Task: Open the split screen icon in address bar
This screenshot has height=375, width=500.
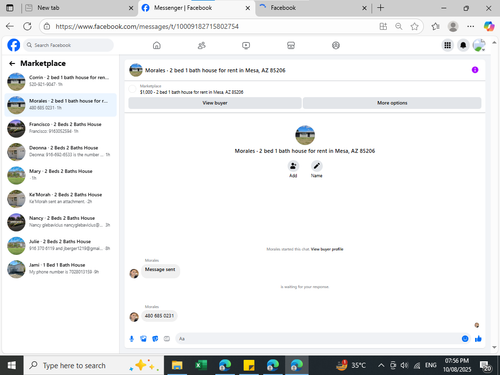Action: pos(383,26)
